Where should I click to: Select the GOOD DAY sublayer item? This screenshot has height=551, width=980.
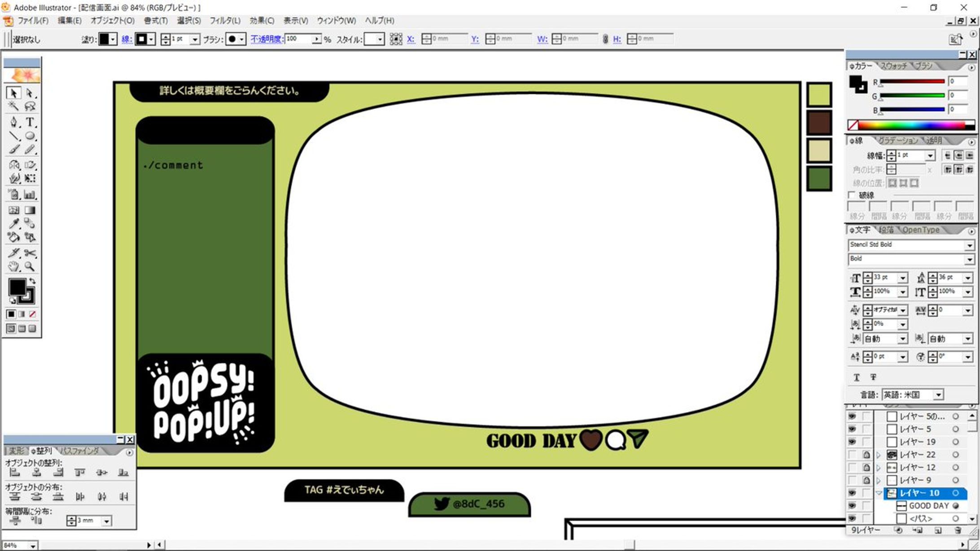click(928, 506)
